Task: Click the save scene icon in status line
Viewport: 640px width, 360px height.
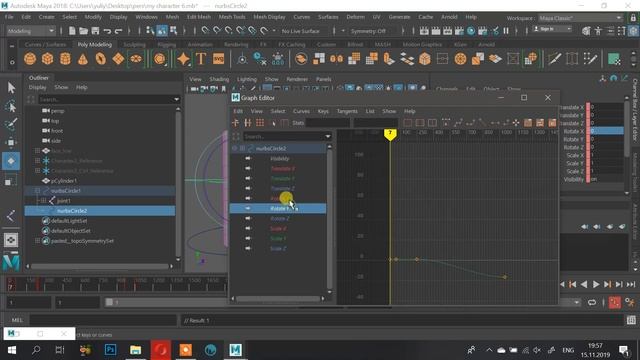Action: pos(95,31)
